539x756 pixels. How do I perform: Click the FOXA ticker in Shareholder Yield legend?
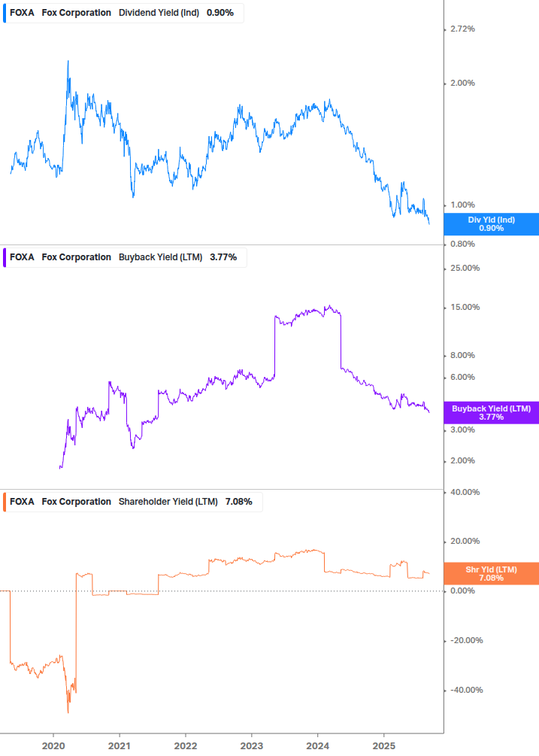(x=22, y=502)
